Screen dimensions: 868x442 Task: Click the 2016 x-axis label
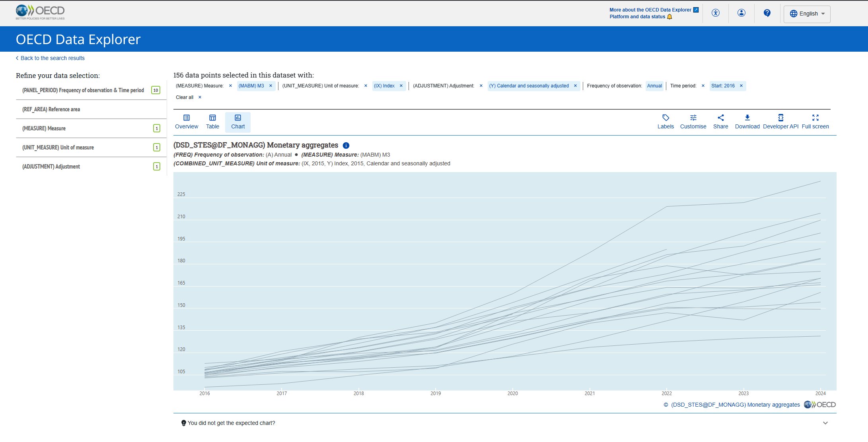(x=204, y=394)
